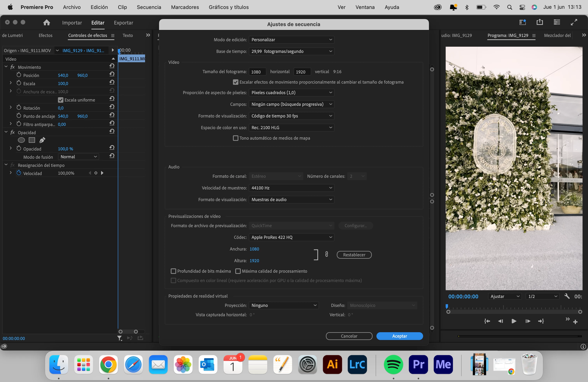Open the Códec dropdown for Apple ProRes 422 HQ
This screenshot has width=588, height=382.
pyautogui.click(x=291, y=237)
